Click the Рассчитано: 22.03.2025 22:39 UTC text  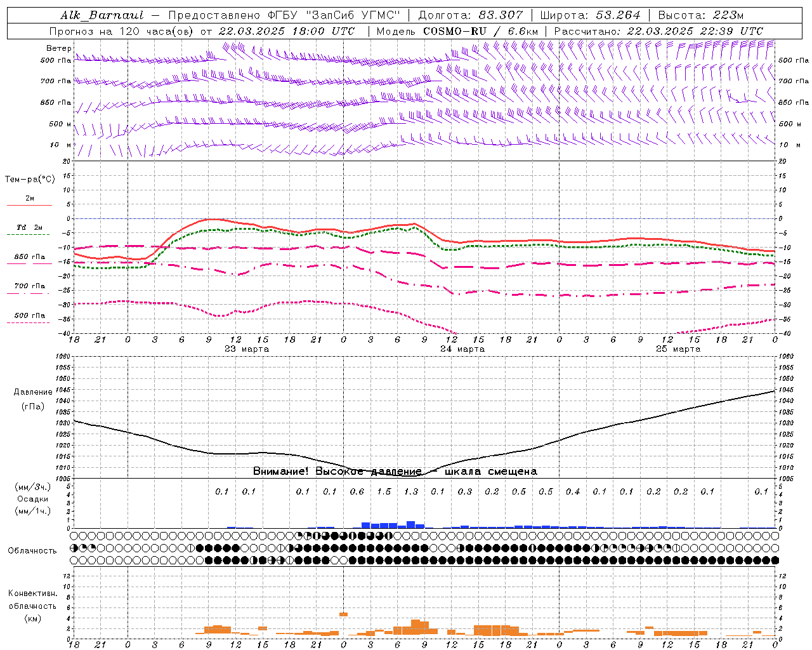(658, 31)
